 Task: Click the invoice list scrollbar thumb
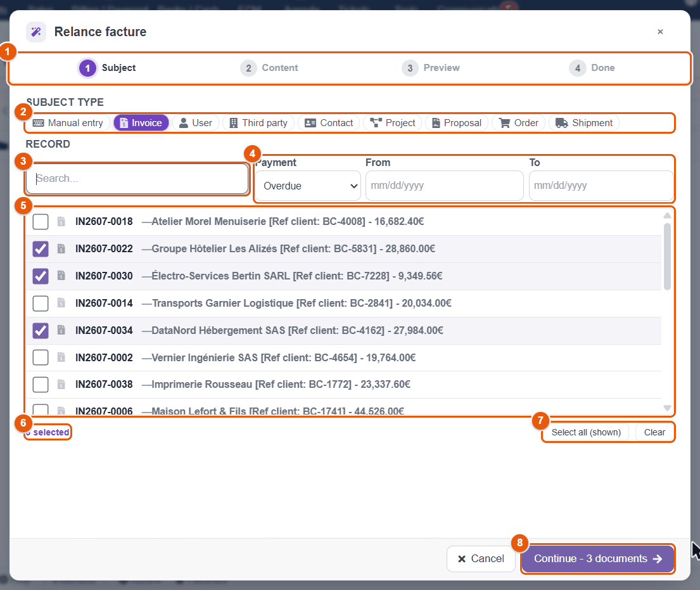[x=667, y=257]
